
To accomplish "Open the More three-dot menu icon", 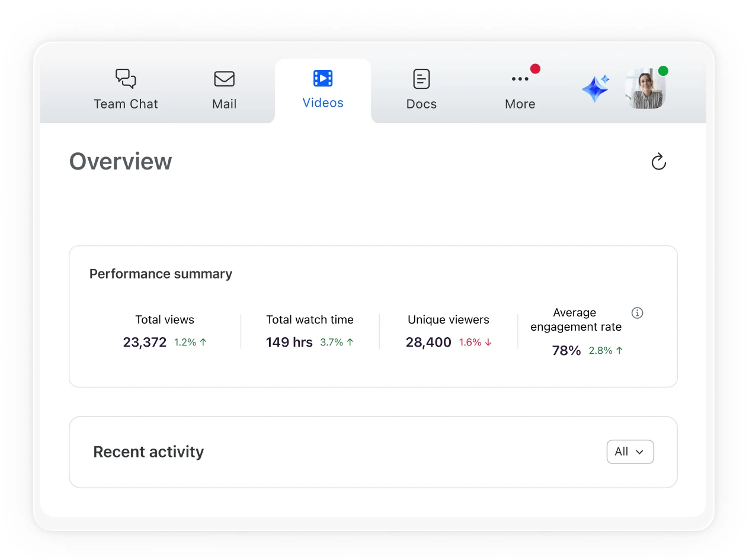I will pos(520,79).
